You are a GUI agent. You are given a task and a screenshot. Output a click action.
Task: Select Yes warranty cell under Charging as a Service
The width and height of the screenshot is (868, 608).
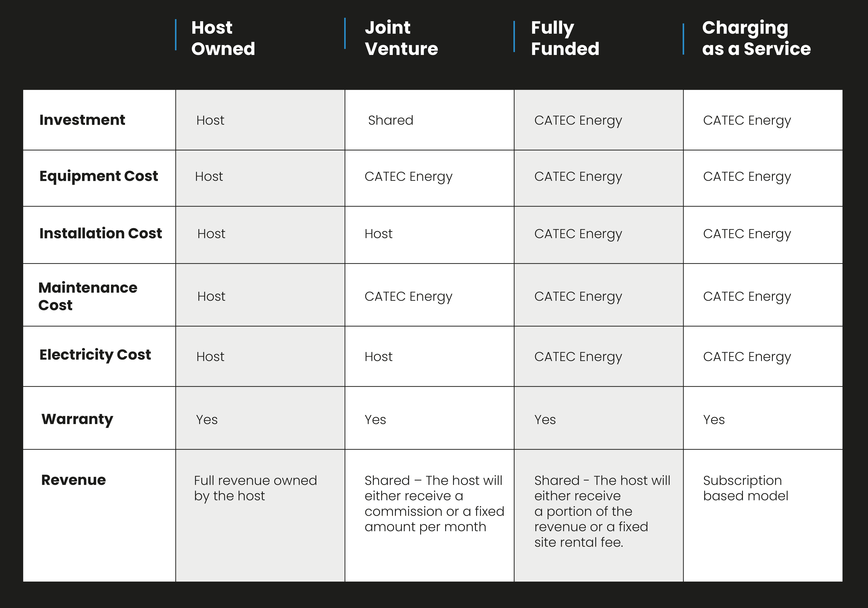pos(714,420)
